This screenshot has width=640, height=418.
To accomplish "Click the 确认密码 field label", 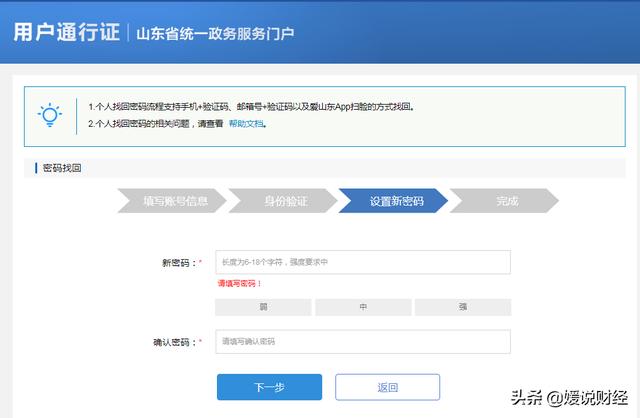I will point(170,342).
